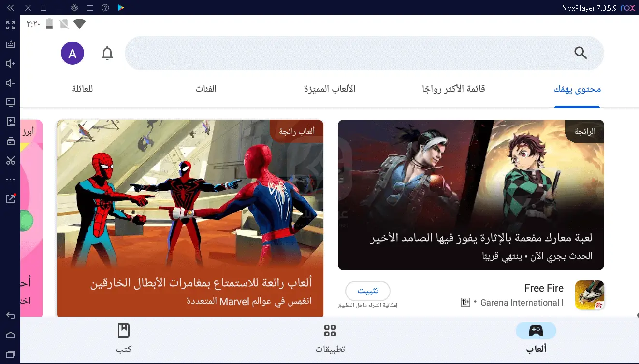Open the NoxPlayer settings gear
Screen dimensions: 639x364
pyautogui.click(x=74, y=7)
